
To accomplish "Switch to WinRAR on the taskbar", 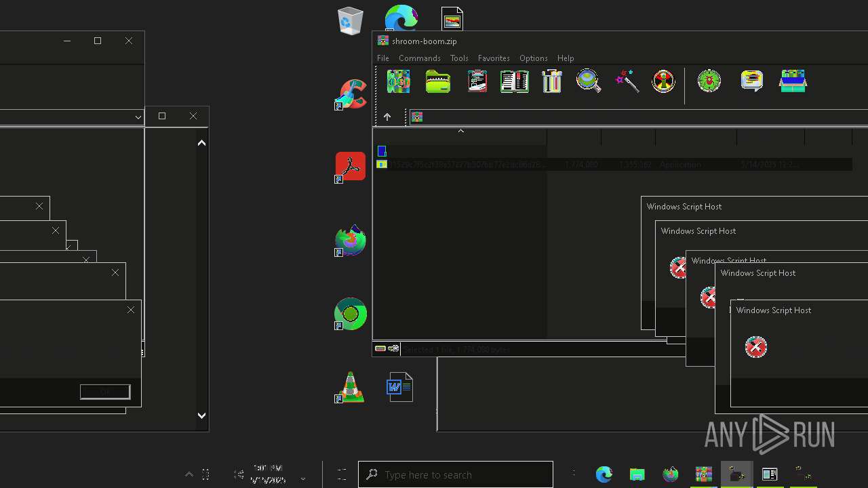I will pos(703,474).
